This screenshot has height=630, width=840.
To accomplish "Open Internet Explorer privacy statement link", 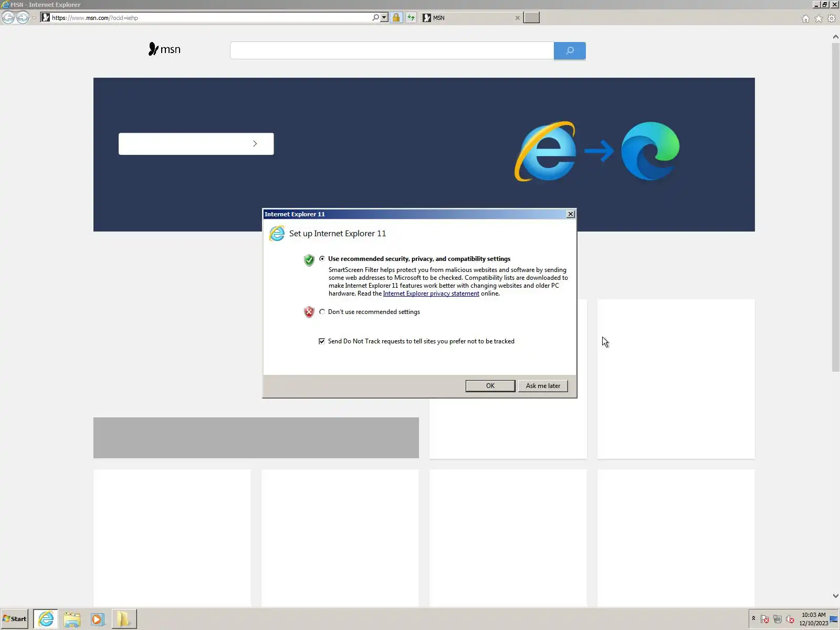I will click(431, 293).
